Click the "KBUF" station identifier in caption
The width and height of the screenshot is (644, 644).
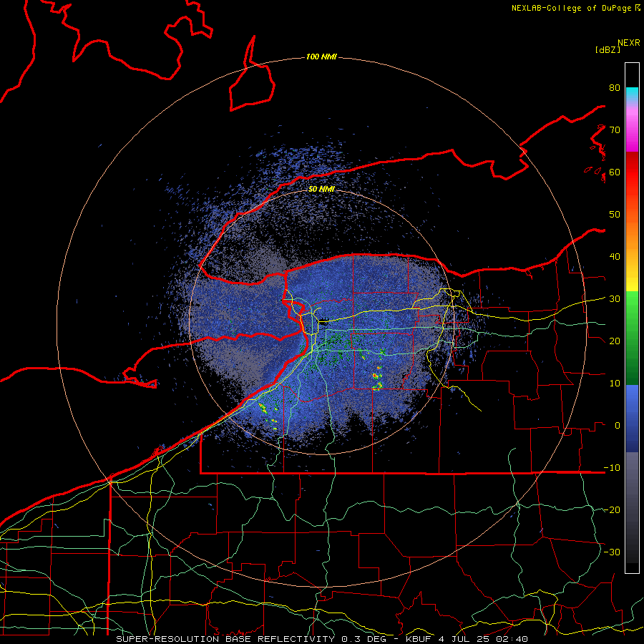[x=419, y=639]
